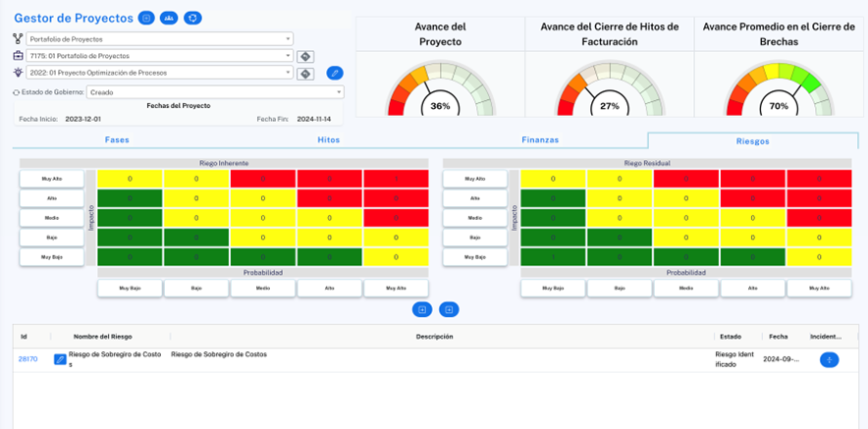This screenshot has height=429, width=868.
Task: Open the team members icon in header
Action: (169, 18)
